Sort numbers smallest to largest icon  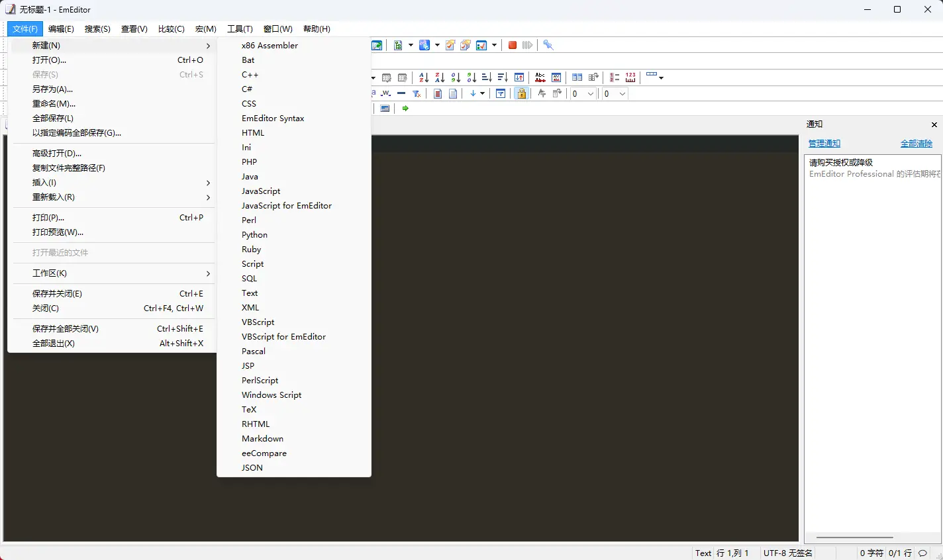coord(456,77)
